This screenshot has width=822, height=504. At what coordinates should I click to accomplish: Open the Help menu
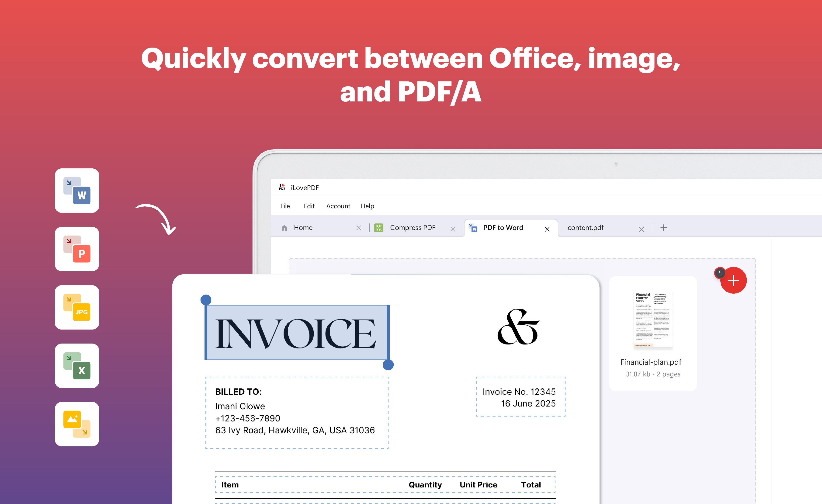367,206
